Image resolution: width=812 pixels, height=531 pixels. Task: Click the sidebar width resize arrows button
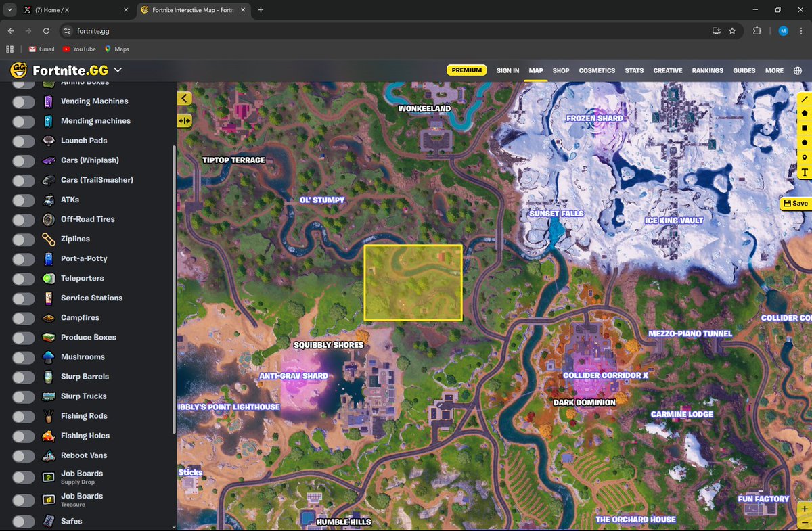point(185,120)
